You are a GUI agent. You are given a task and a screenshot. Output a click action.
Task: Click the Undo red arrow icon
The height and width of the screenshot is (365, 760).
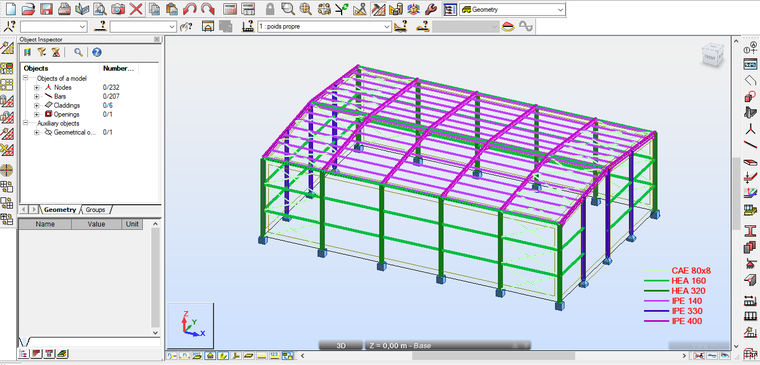point(190,9)
